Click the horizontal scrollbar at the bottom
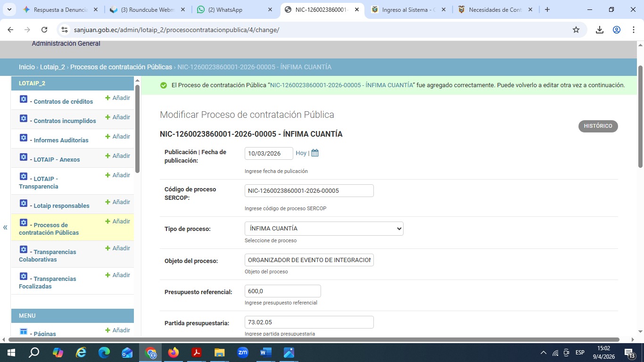 point(314,339)
